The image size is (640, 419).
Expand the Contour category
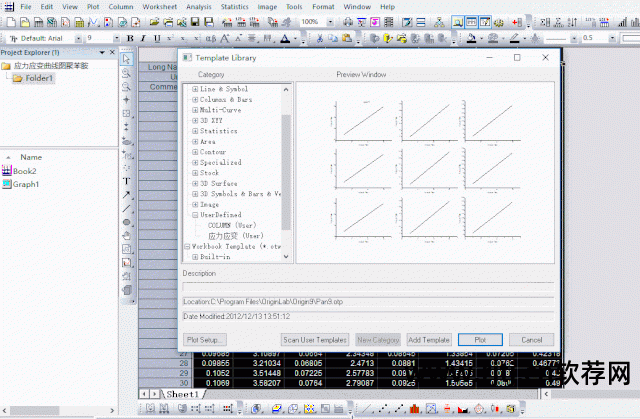pyautogui.click(x=195, y=152)
